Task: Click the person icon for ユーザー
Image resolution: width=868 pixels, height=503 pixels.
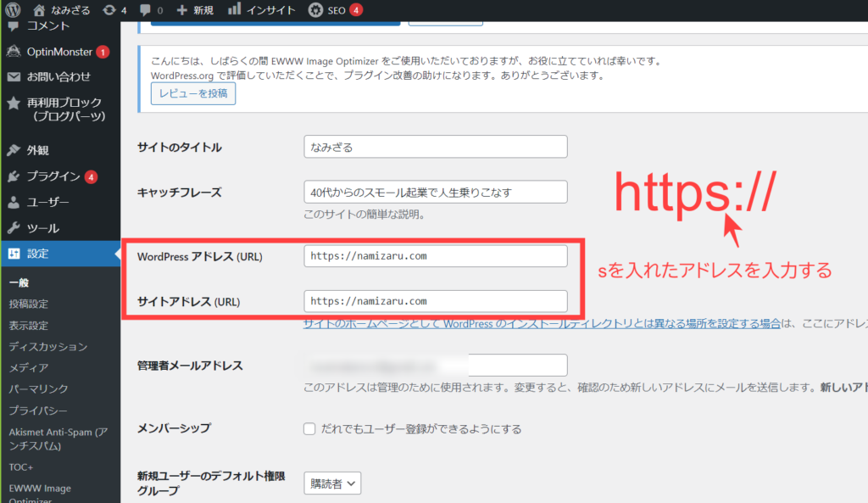Action: (14, 202)
